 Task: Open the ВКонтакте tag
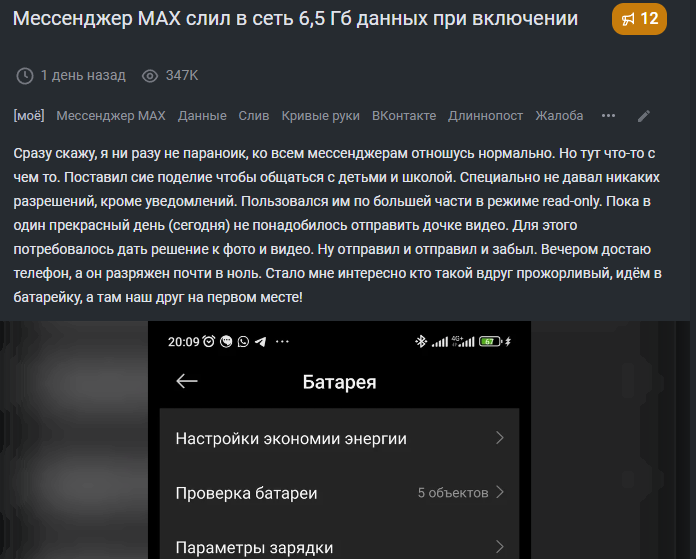[404, 116]
